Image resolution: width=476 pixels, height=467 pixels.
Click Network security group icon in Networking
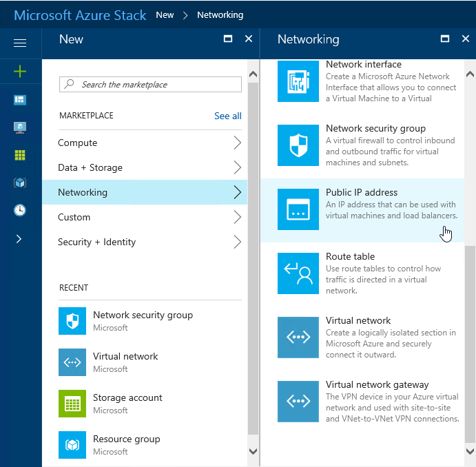[298, 145]
